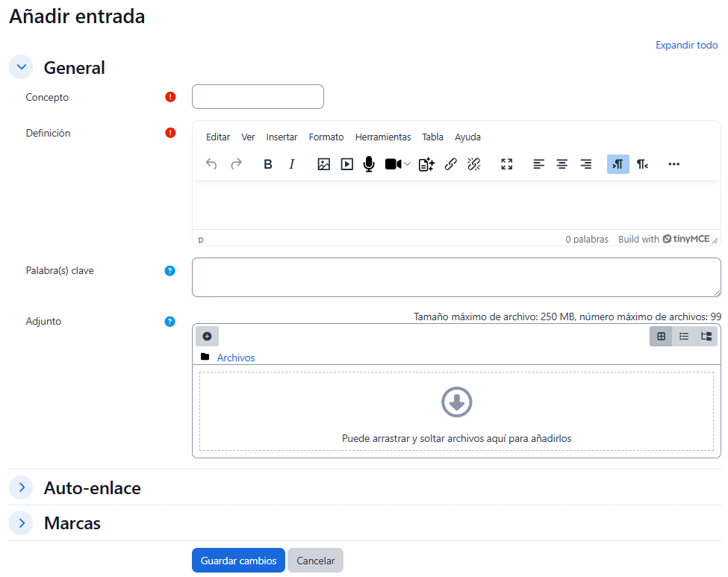This screenshot has height=577, width=728.
Task: Collapse the General section
Action: (21, 67)
